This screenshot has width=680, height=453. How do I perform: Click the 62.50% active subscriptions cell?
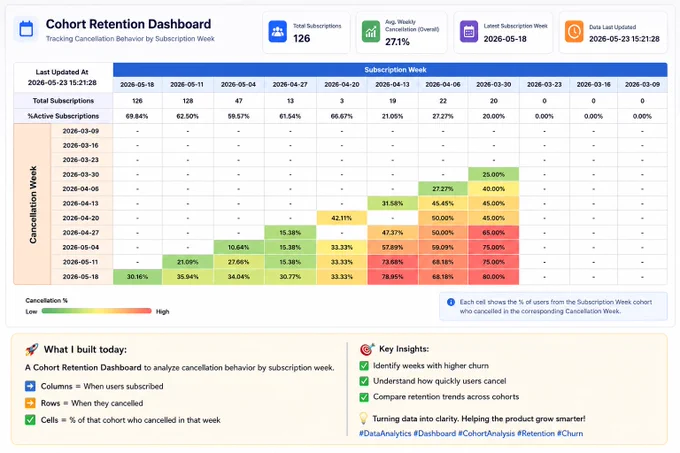pyautogui.click(x=187, y=116)
